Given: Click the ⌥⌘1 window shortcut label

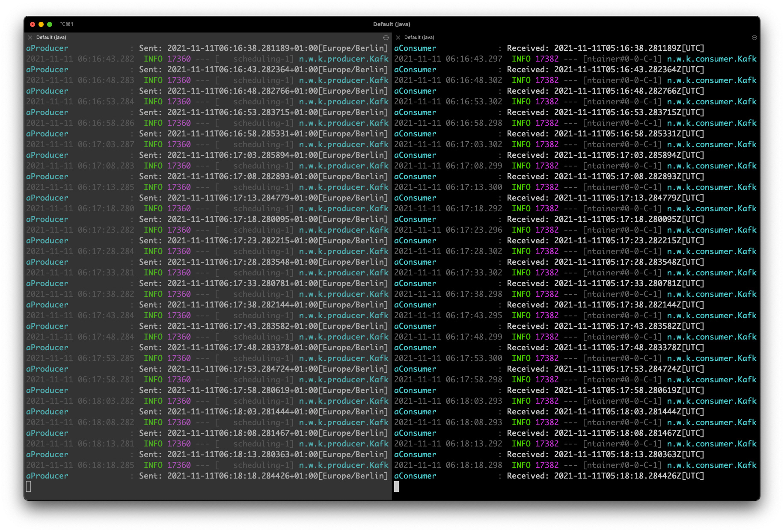Looking at the screenshot, I should tap(67, 24).
